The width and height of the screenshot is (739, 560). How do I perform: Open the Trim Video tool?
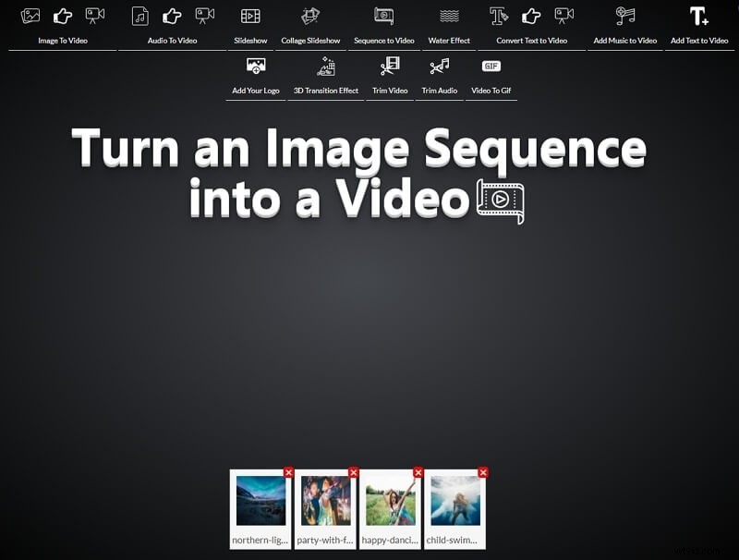[389, 79]
